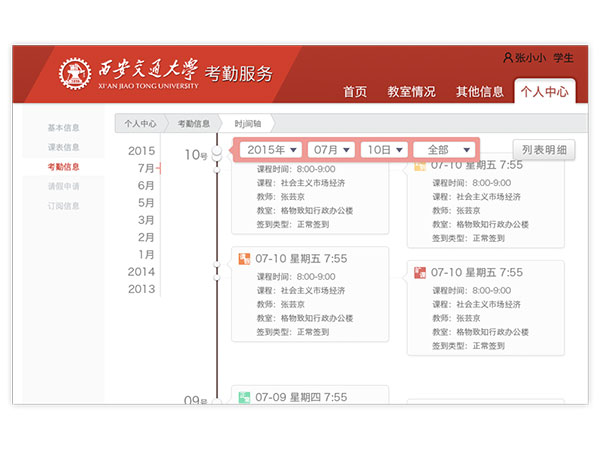Image resolution: width=600 pixels, height=450 pixels.
Task: Open the 其他信息 tab
Action: point(480,92)
